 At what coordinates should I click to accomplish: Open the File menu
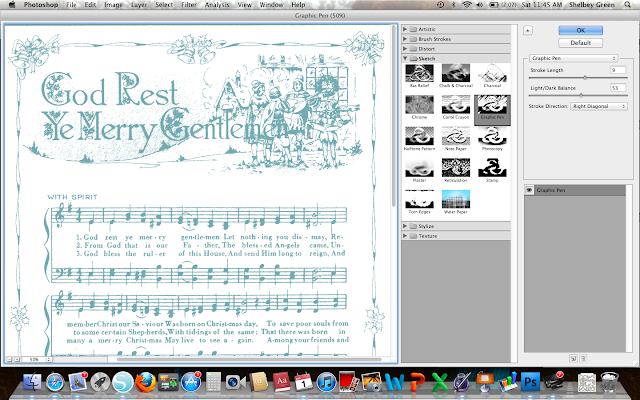[x=71, y=5]
